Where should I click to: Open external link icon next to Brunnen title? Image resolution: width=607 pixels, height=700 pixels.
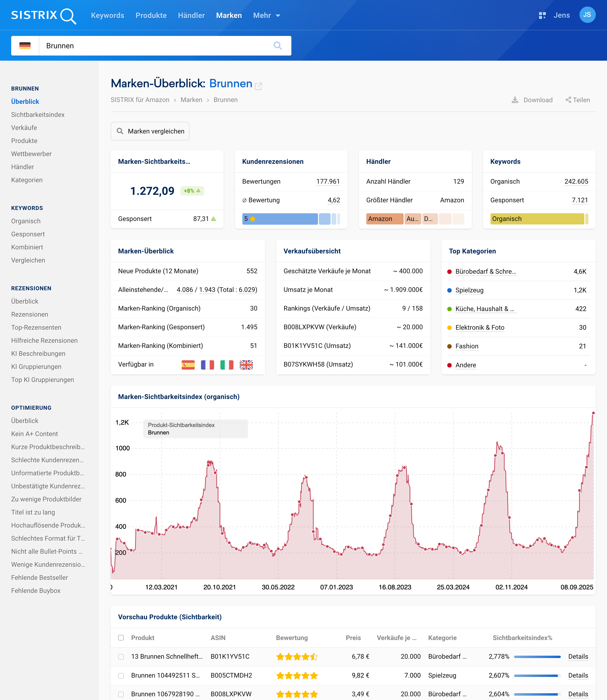(x=258, y=86)
